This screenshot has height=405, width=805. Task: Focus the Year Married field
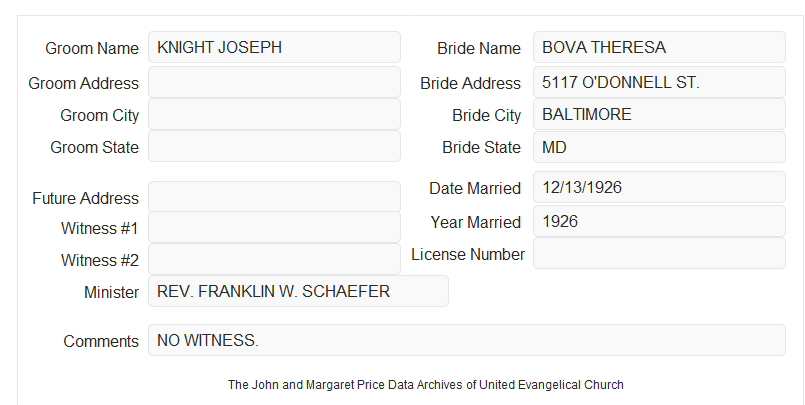pos(659,221)
